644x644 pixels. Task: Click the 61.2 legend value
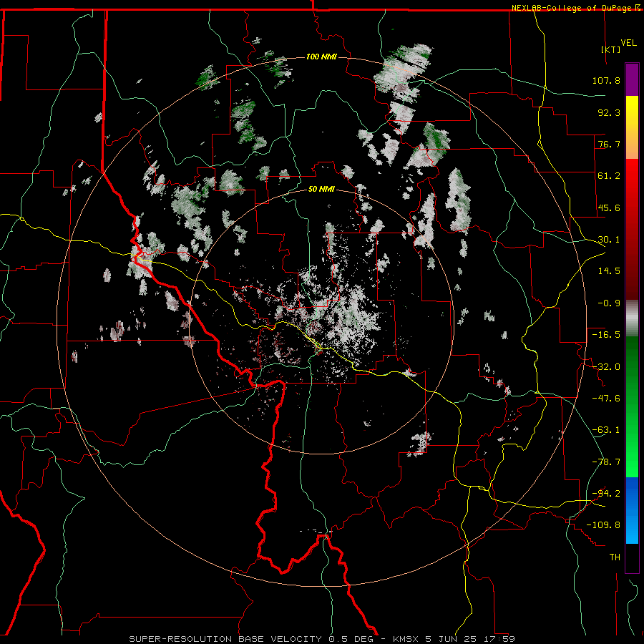[x=609, y=176]
